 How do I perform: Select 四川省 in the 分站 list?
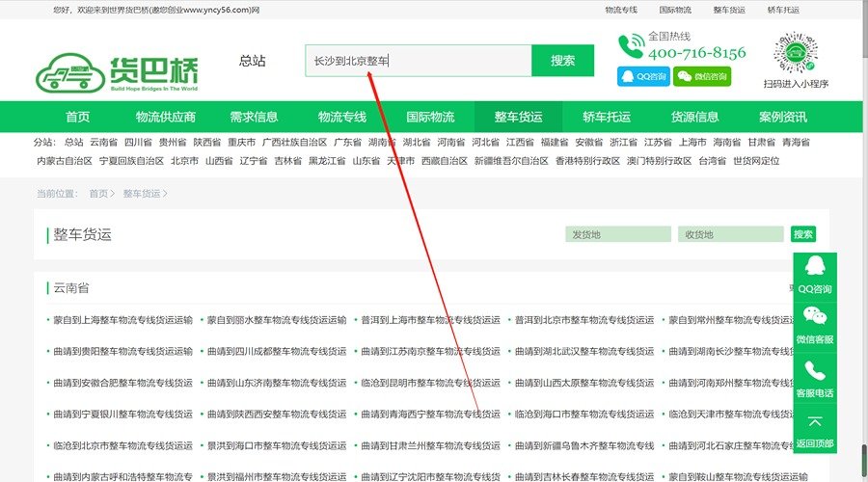[x=138, y=142]
